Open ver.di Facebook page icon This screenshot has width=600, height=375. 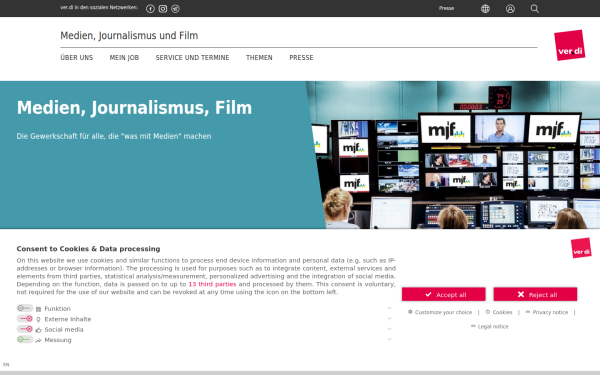coord(150,9)
